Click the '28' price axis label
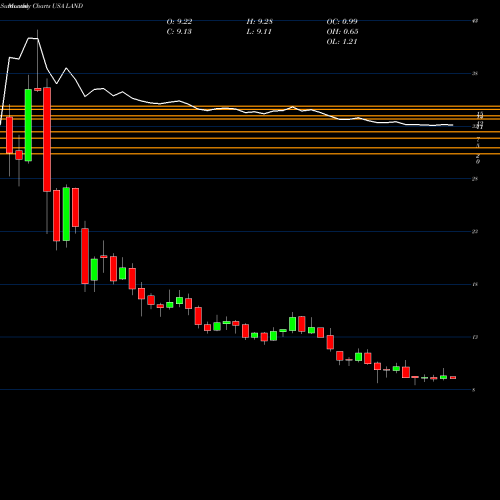The image size is (500, 500). pyautogui.click(x=475, y=179)
